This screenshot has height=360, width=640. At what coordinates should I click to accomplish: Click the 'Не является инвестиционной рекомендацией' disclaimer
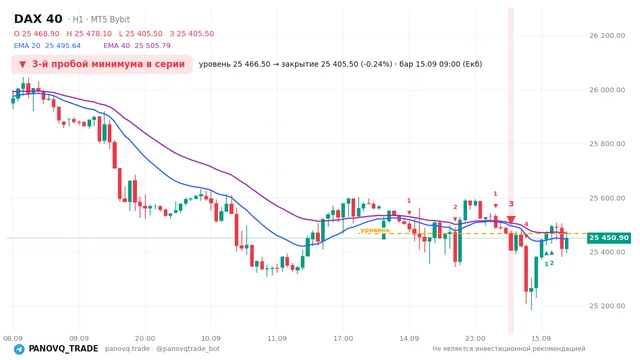pyautogui.click(x=509, y=349)
